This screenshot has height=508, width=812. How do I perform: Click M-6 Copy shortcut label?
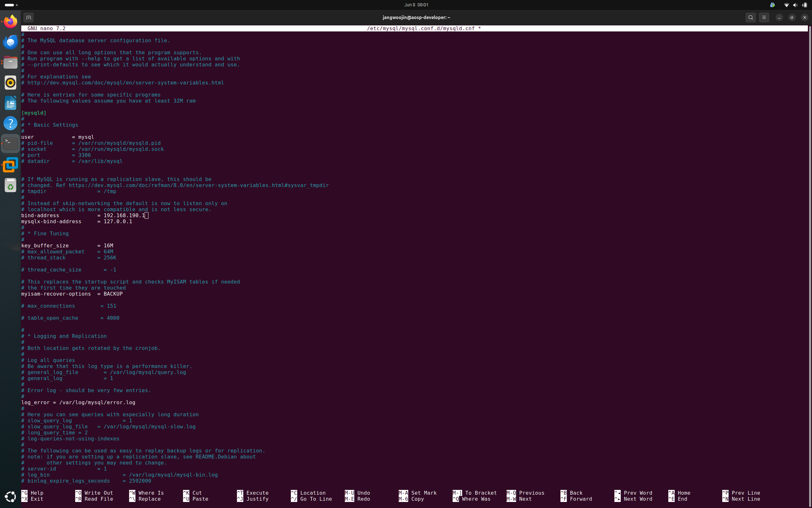point(411,499)
